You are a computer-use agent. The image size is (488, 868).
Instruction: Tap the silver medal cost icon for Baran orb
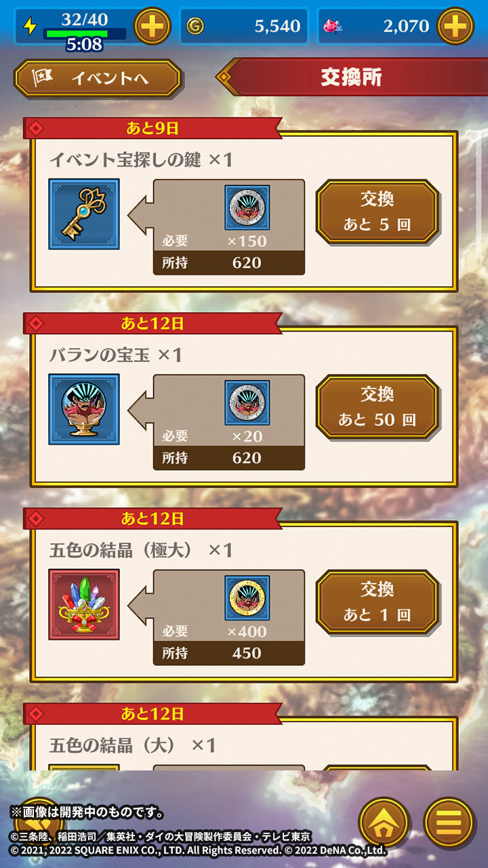pyautogui.click(x=247, y=403)
